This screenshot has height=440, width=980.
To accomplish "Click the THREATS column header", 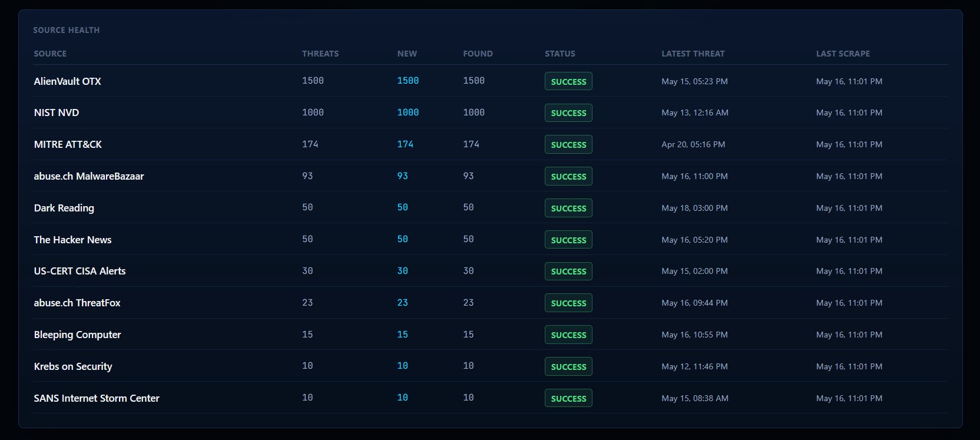I will click(x=320, y=54).
